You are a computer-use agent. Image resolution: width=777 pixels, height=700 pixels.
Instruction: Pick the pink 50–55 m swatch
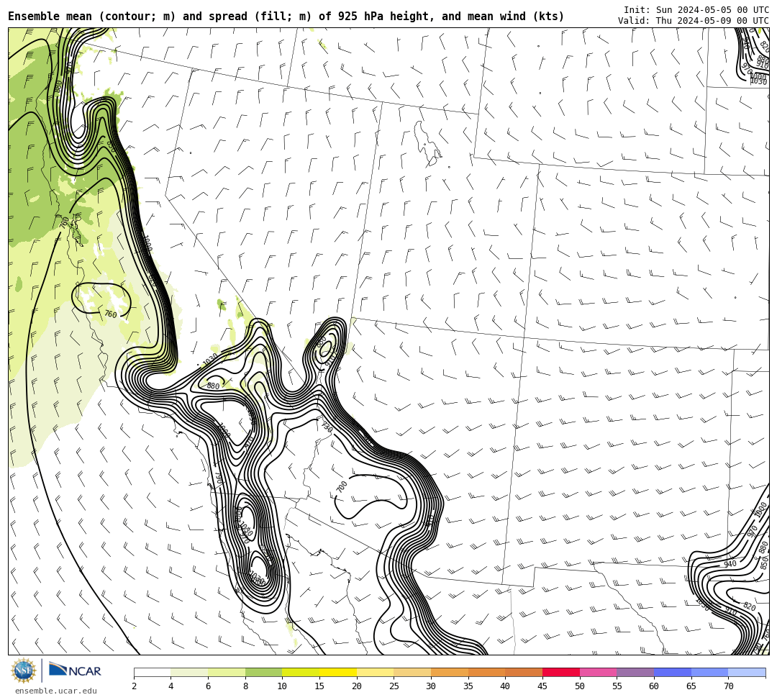(598, 672)
